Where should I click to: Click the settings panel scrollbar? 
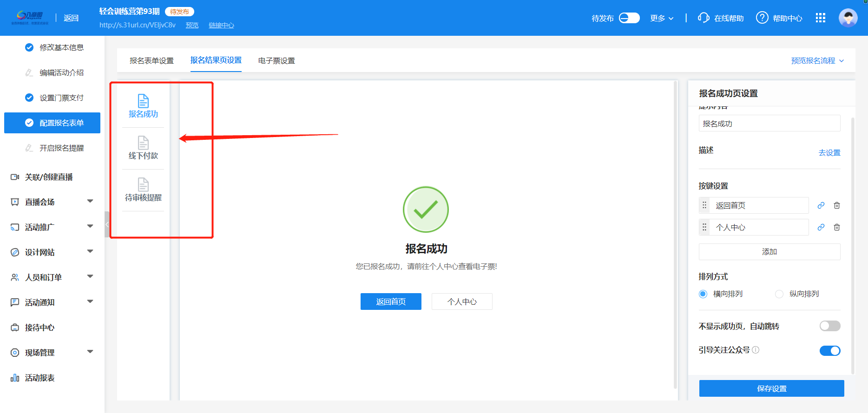[x=853, y=245]
